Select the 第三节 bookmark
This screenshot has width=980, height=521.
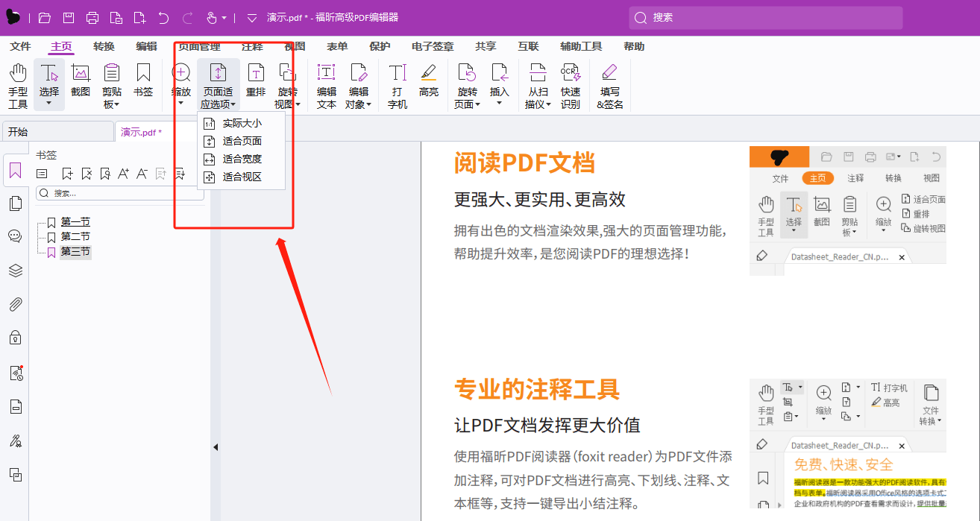point(75,252)
